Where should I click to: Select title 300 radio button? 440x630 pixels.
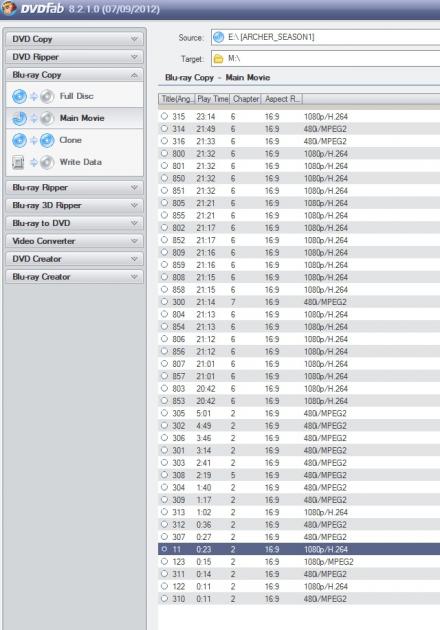pos(164,302)
